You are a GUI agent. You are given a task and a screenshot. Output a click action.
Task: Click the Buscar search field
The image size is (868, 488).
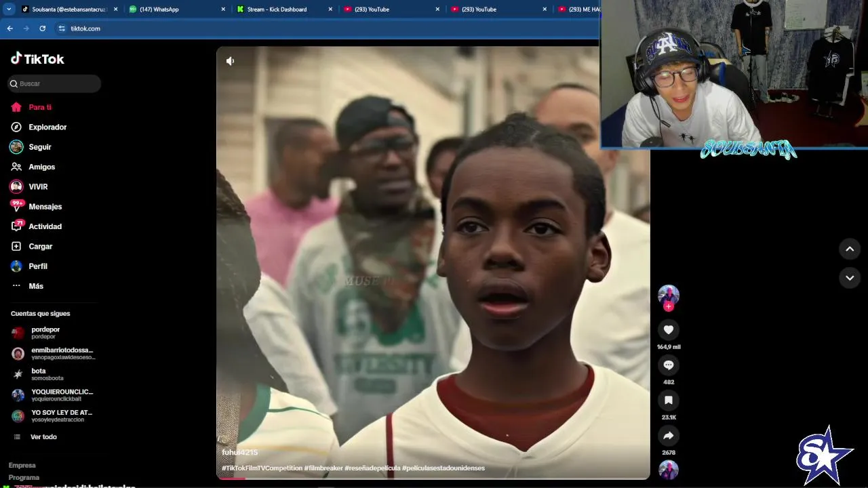[54, 83]
